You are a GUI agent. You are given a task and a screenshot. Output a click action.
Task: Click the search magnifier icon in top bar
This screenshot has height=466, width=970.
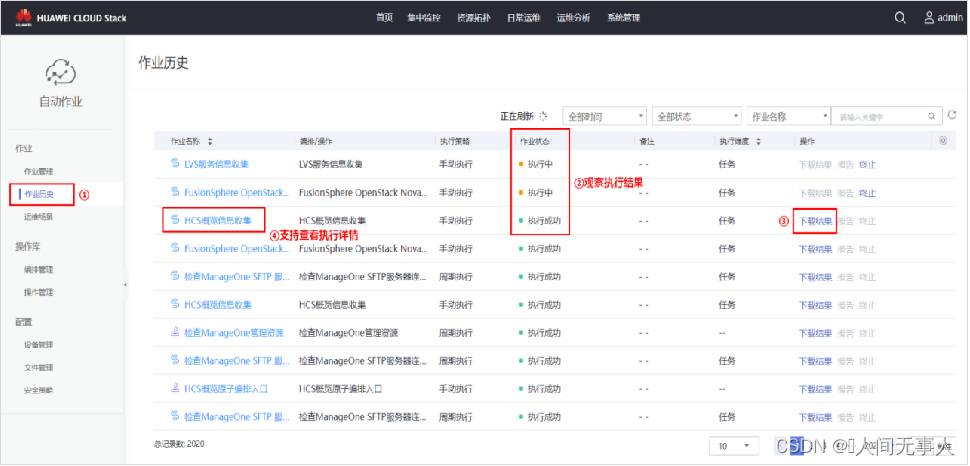click(900, 18)
